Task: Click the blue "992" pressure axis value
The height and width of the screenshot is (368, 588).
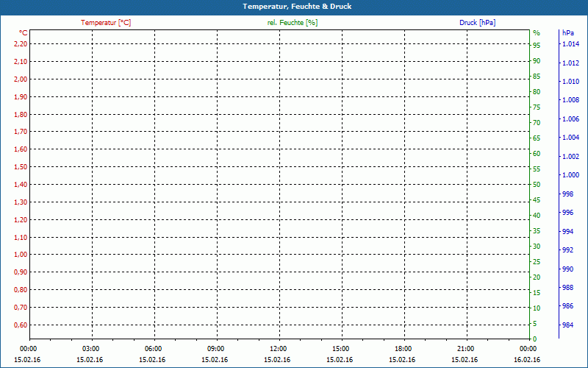Action: tap(567, 250)
